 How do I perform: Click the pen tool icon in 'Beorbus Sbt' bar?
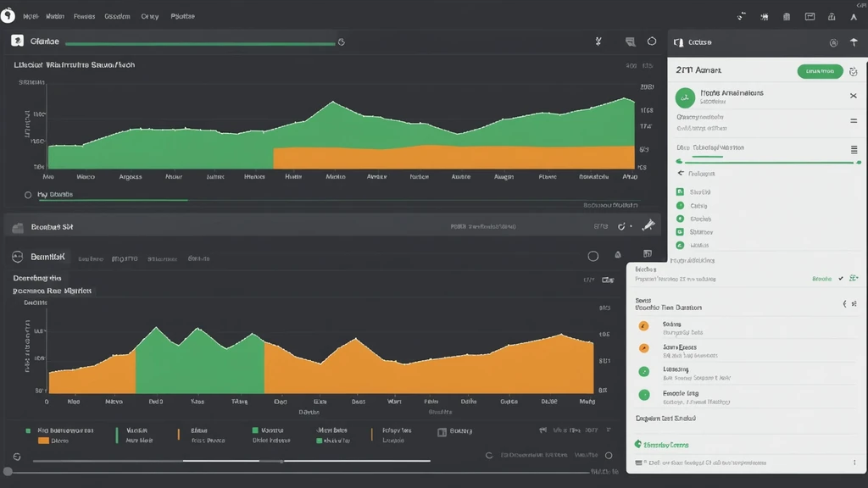click(x=648, y=225)
